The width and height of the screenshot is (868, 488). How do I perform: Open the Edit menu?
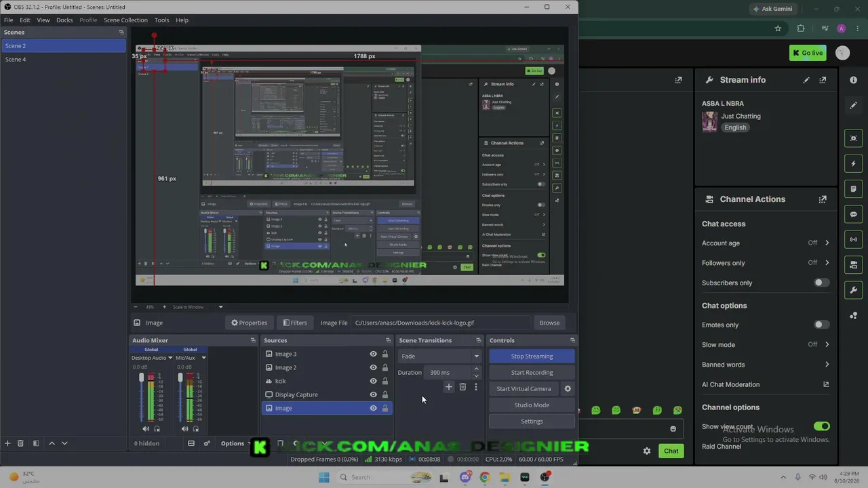25,20
